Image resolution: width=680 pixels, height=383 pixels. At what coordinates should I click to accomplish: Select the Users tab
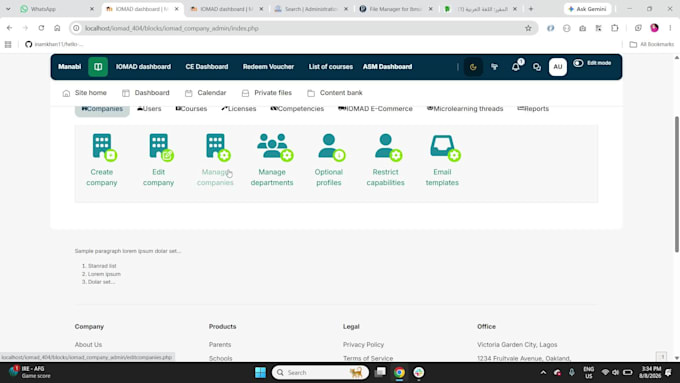149,109
